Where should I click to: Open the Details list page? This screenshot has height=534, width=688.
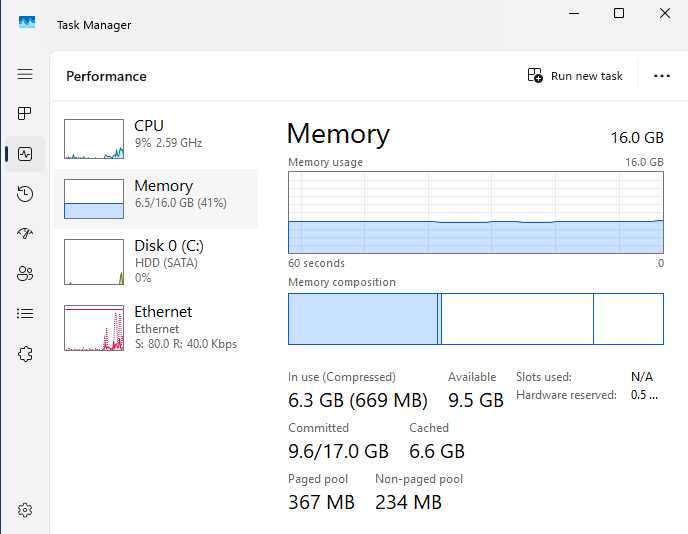[x=25, y=314]
